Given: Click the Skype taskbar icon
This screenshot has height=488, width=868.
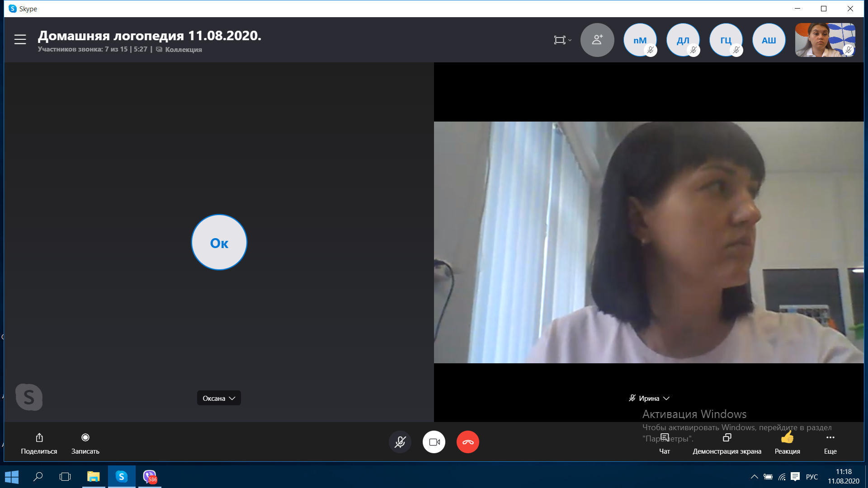Looking at the screenshot, I should (122, 477).
